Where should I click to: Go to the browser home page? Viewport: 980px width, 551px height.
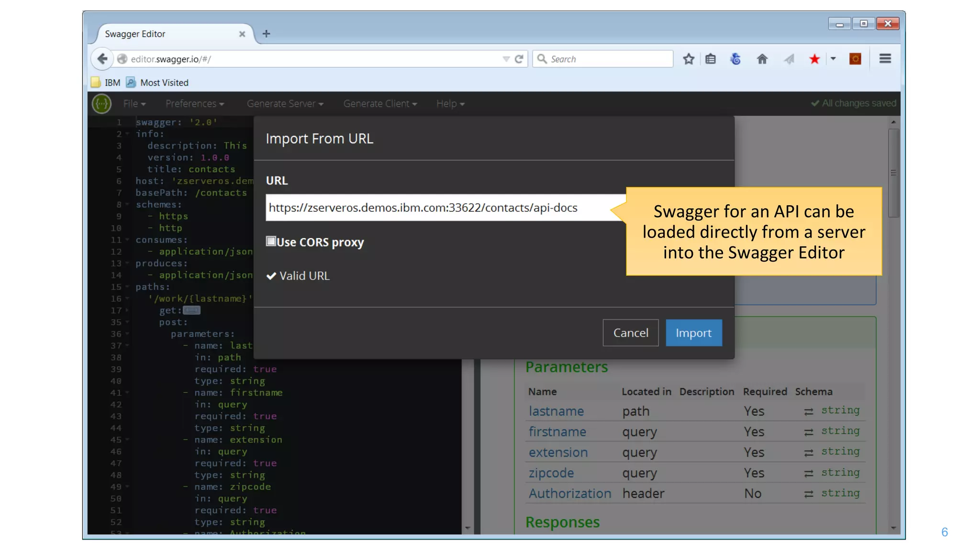point(762,59)
